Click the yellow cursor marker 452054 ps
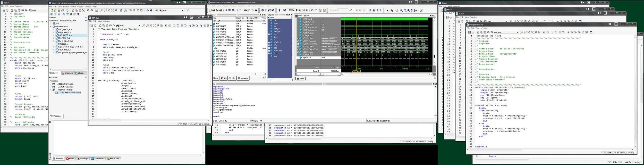644x165 pixels. click(x=356, y=71)
